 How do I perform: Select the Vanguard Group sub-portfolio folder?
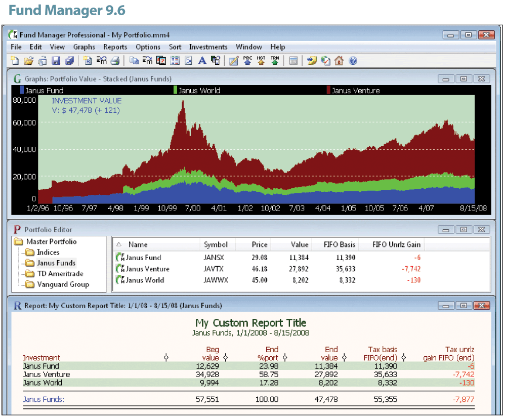tap(63, 284)
